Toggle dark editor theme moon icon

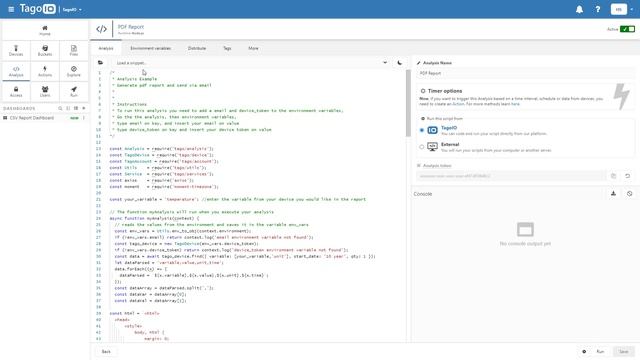coord(400,62)
